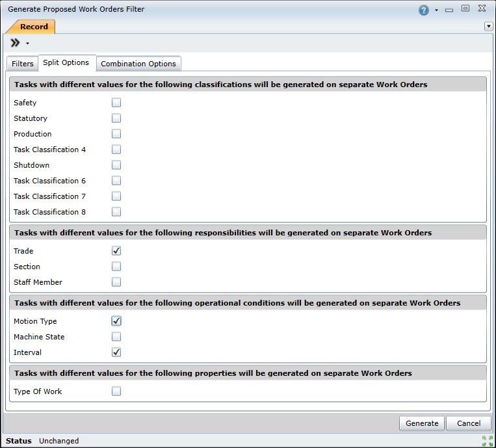This screenshot has height=448, width=496.
Task: Select the Record ribbon tab
Action: pos(34,27)
